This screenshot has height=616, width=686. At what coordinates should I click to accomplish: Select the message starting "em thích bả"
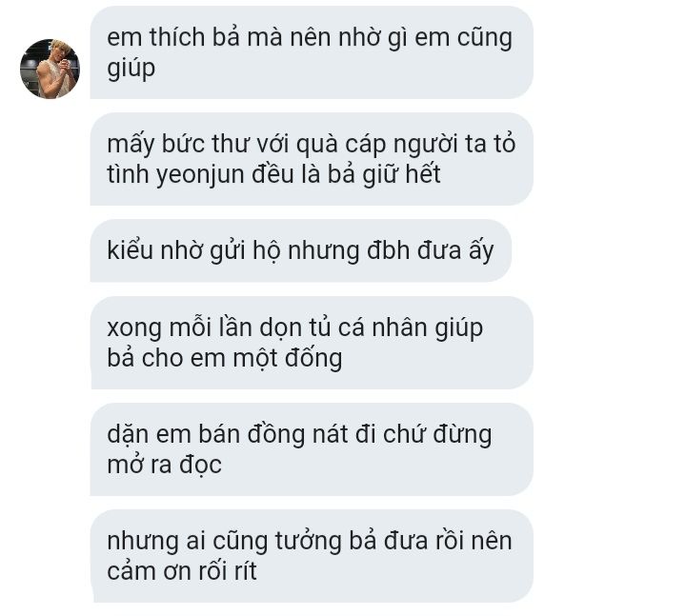(x=312, y=52)
